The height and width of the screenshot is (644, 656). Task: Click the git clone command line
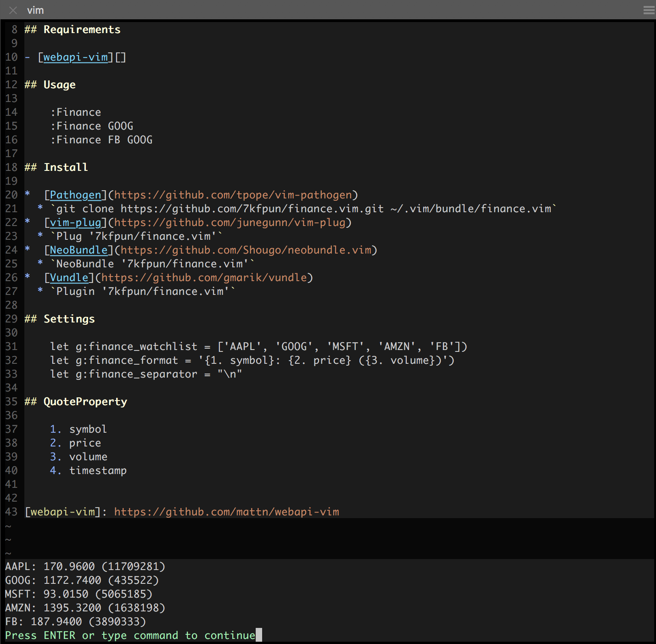click(x=303, y=209)
